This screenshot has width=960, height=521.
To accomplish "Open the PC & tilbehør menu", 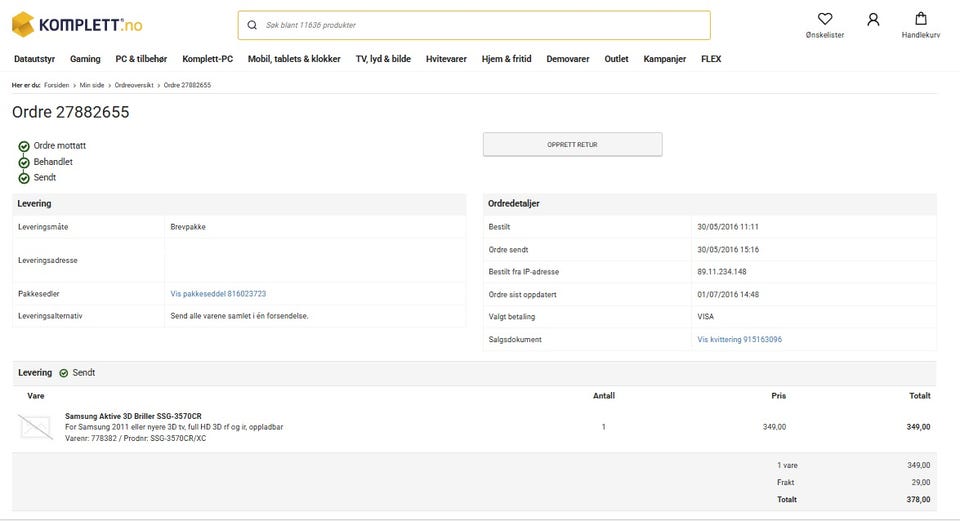I will (x=141, y=59).
